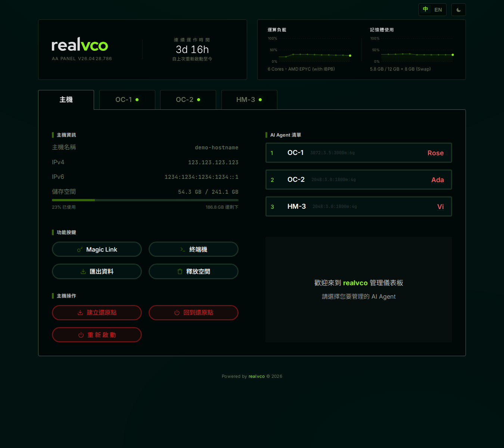This screenshot has height=448, width=504.
Task: Click OC-2 spec text 2048:3.0:1800m:4g
Action: [333, 180]
